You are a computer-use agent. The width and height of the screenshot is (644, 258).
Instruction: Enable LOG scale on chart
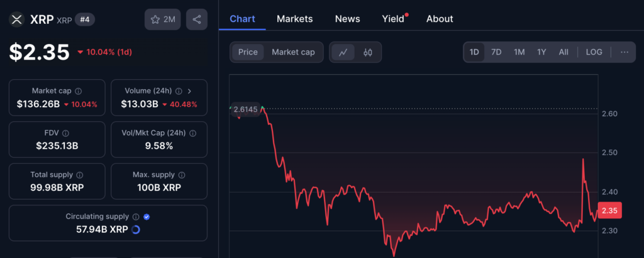tap(594, 52)
